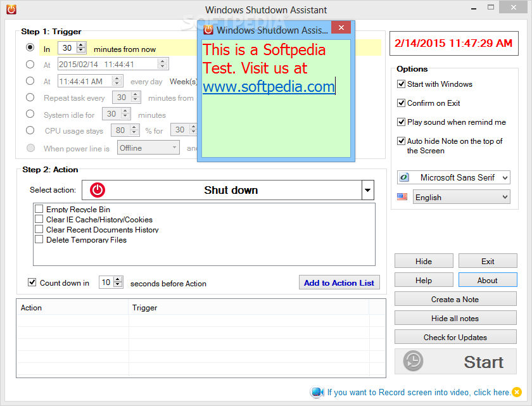Open the English language dropdown
This screenshot has width=532, height=406.
tap(505, 197)
